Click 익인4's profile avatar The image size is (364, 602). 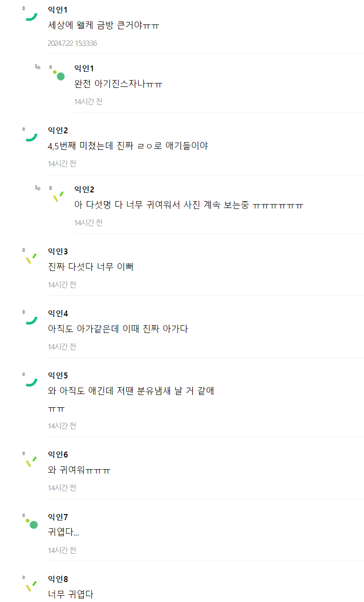[31, 319]
